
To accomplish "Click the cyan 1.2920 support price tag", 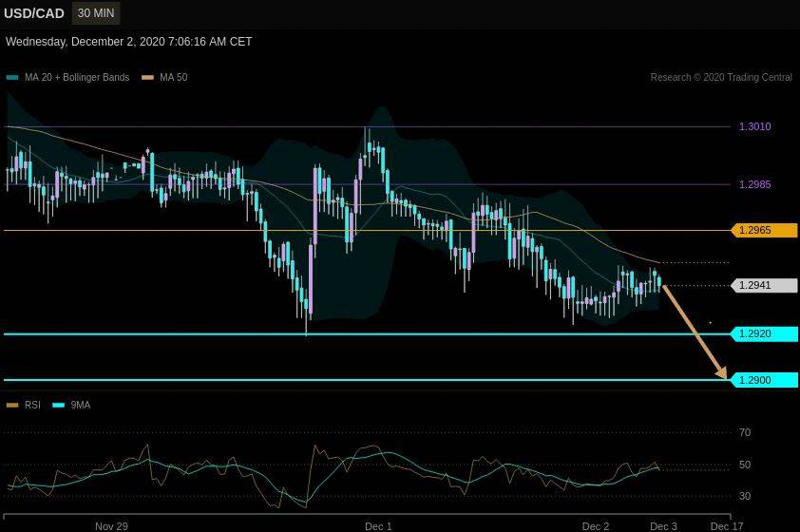I will (764, 334).
